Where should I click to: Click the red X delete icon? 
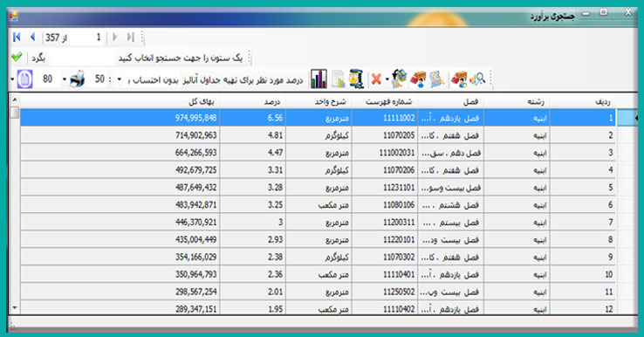click(376, 79)
